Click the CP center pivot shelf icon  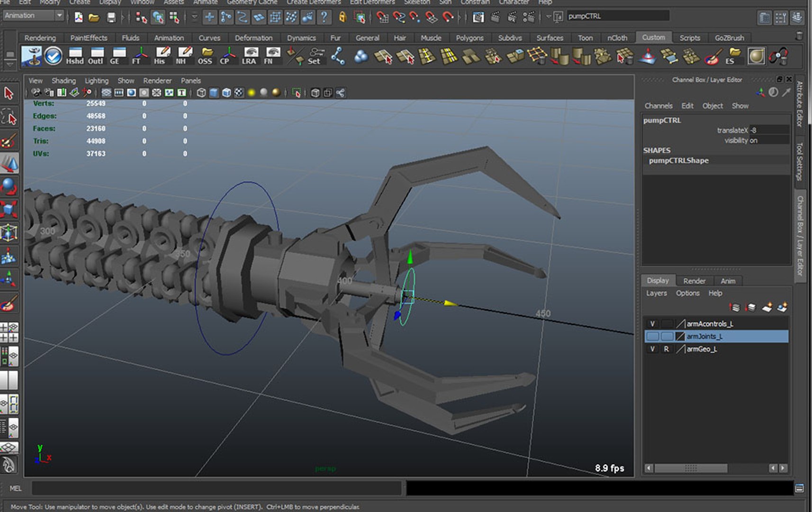pos(227,56)
